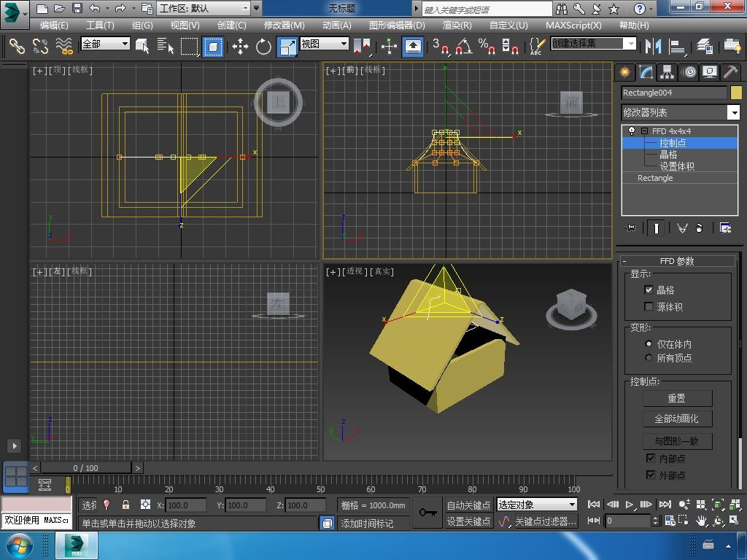Click the Select and Link chain icon

[17, 47]
